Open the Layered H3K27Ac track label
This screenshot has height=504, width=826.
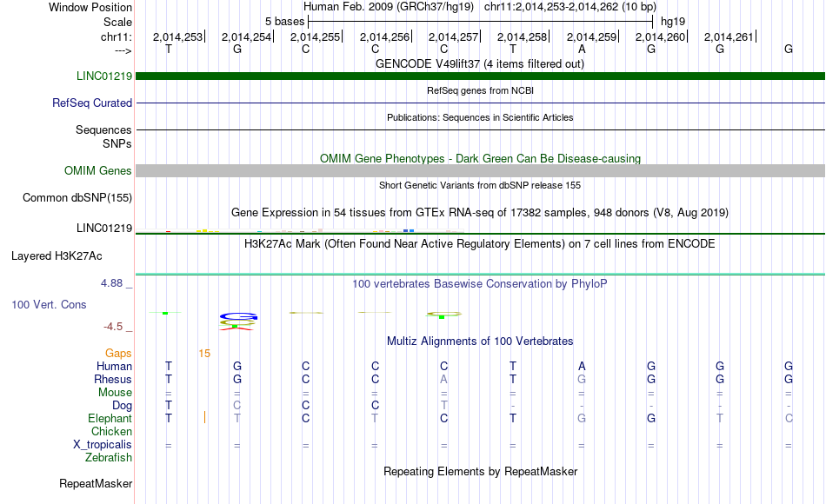coord(57,256)
